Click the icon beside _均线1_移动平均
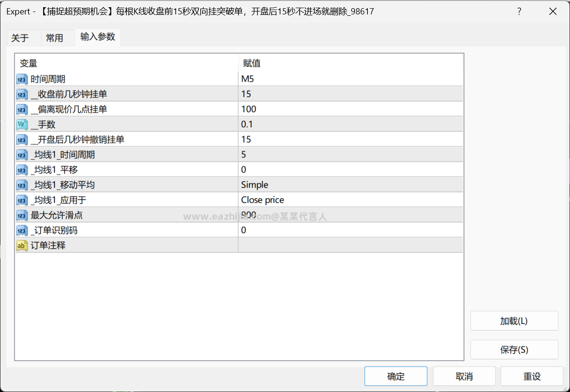This screenshot has width=570, height=392. pos(22,185)
